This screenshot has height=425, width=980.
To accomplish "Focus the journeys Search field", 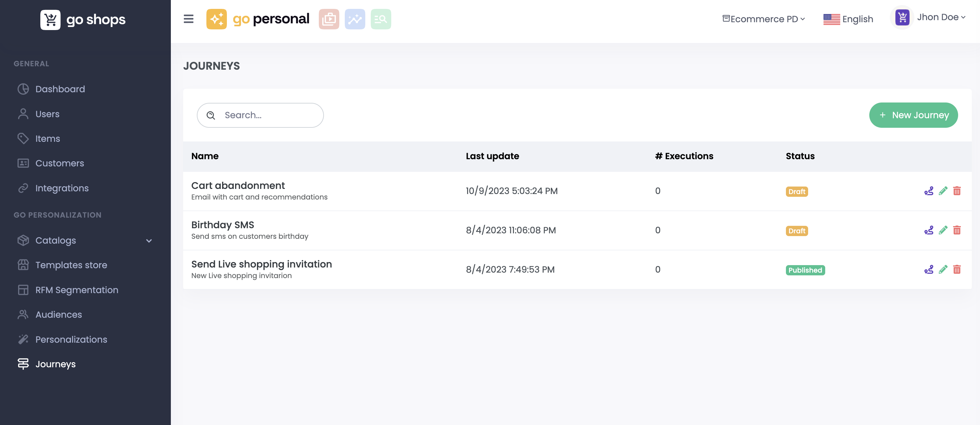I will click(x=266, y=115).
